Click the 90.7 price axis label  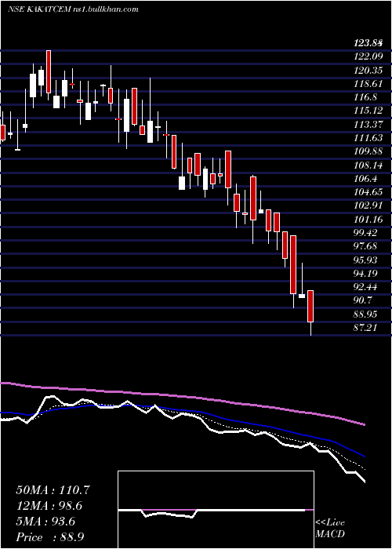(x=364, y=300)
